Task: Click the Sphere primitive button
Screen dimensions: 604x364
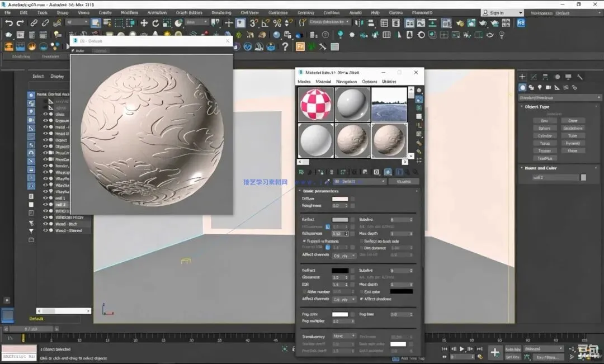Action: [545, 128]
